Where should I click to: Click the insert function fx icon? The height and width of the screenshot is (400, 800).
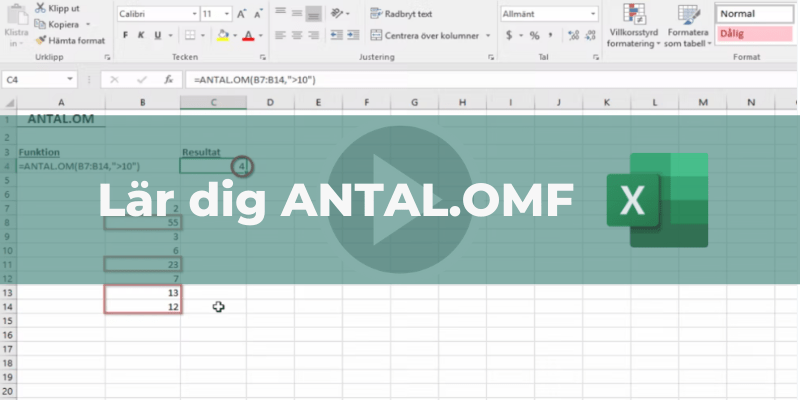click(168, 80)
